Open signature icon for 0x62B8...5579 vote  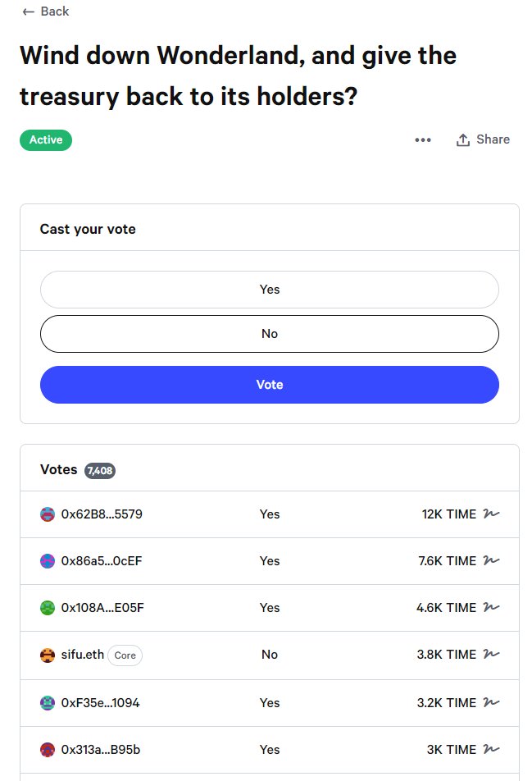[492, 514]
